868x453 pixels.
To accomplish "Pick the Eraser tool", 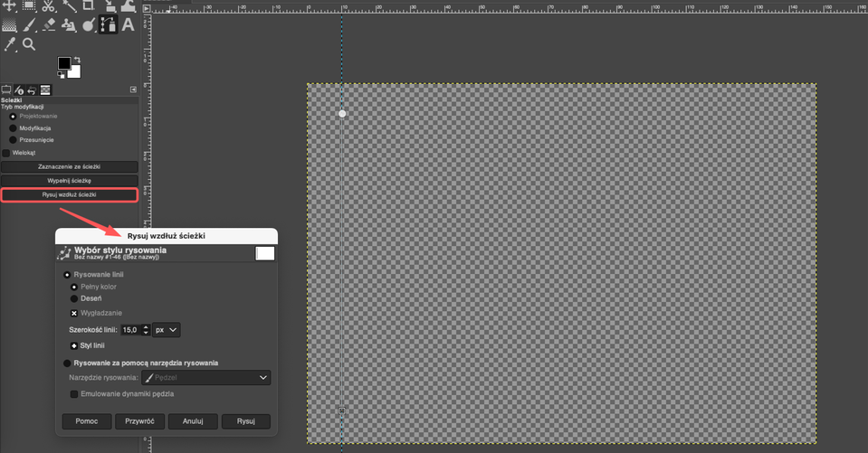I will (49, 24).
